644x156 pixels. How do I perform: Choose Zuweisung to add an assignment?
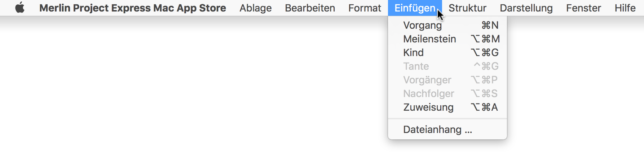(447, 107)
